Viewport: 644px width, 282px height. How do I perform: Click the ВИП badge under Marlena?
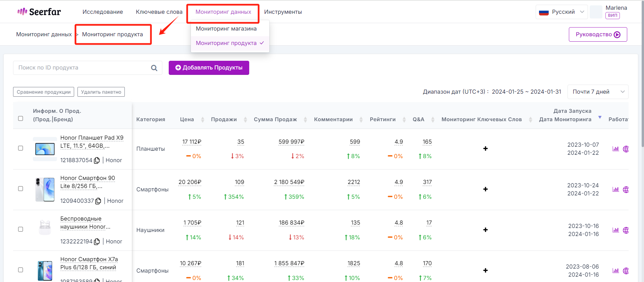[612, 15]
